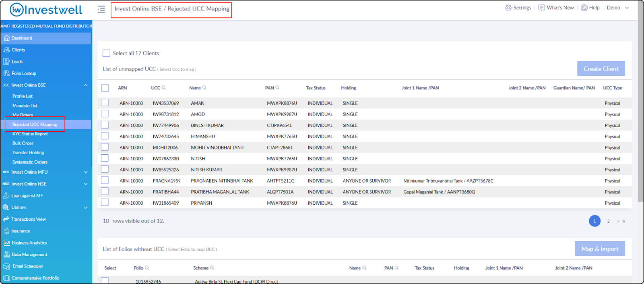
Task: Select the HIMANSHU row checkbox
Action: click(x=105, y=136)
